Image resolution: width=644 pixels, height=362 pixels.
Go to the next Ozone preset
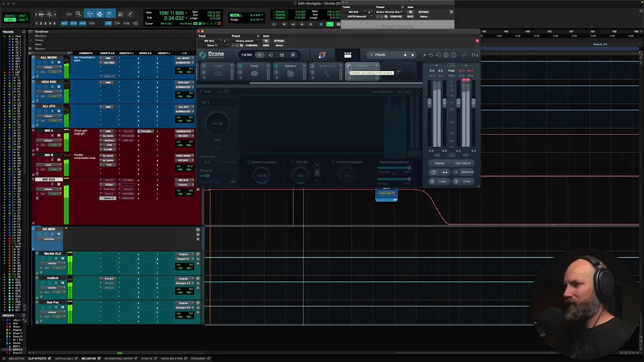pos(413,55)
